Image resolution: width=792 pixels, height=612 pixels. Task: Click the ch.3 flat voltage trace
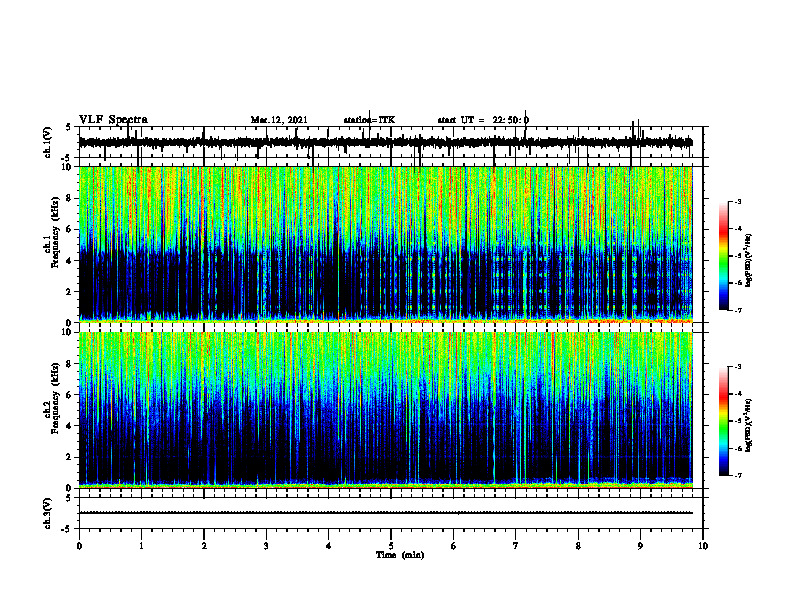[x=386, y=513]
